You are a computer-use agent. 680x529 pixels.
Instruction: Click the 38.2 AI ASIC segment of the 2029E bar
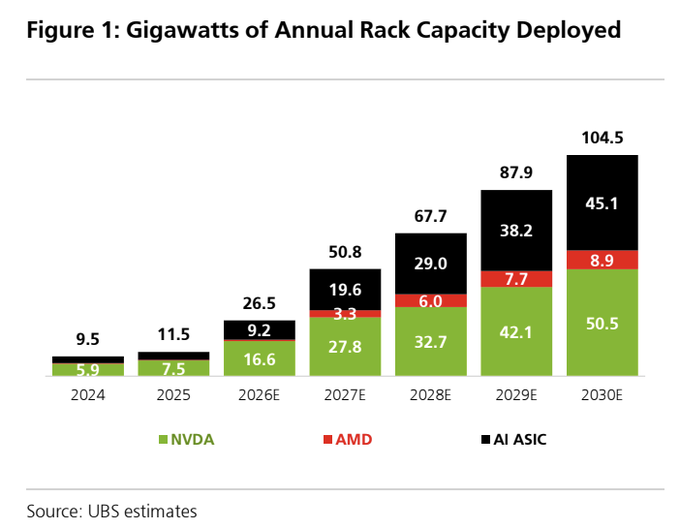click(516, 231)
